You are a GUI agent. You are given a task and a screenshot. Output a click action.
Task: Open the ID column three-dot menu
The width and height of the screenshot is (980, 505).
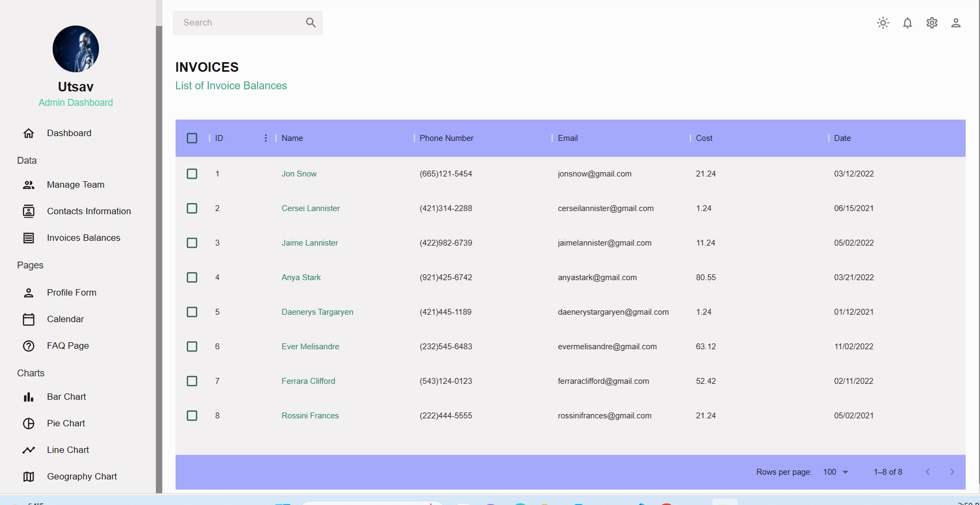click(265, 138)
